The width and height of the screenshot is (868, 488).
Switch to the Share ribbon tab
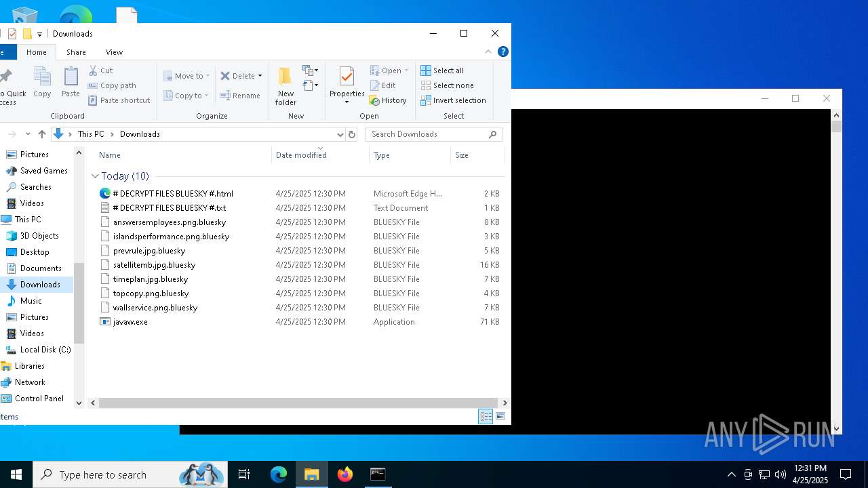pyautogui.click(x=76, y=52)
